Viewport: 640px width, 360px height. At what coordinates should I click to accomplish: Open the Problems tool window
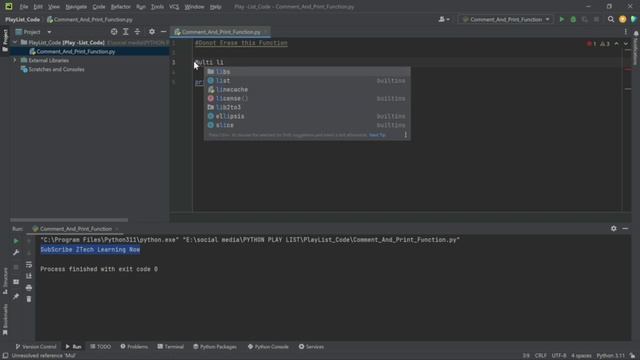134,347
